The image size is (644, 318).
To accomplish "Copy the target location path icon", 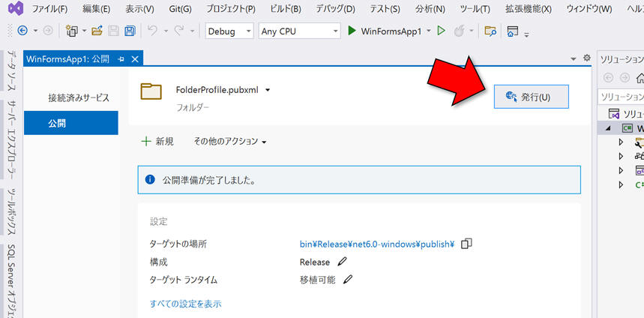I will [x=467, y=244].
